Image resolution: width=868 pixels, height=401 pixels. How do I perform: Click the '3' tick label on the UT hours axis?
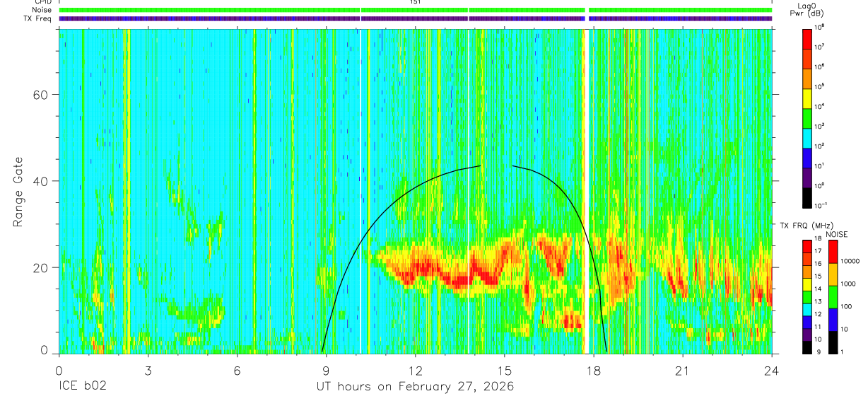tap(148, 371)
